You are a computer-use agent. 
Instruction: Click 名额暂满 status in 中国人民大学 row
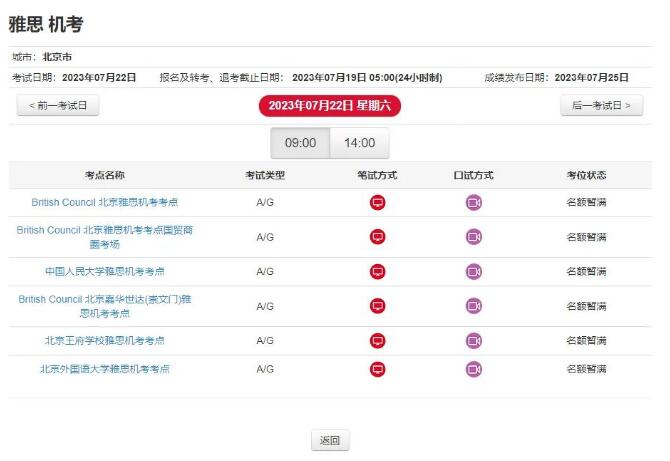click(x=586, y=271)
